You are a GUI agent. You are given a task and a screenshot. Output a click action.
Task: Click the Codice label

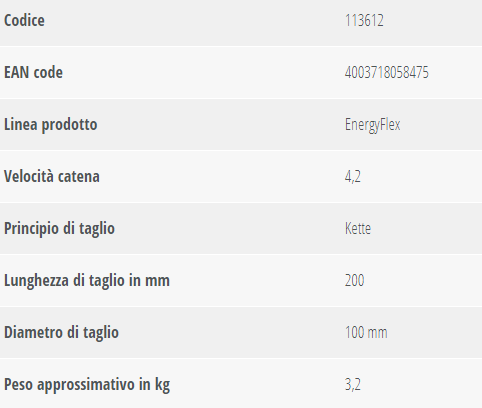[24, 20]
